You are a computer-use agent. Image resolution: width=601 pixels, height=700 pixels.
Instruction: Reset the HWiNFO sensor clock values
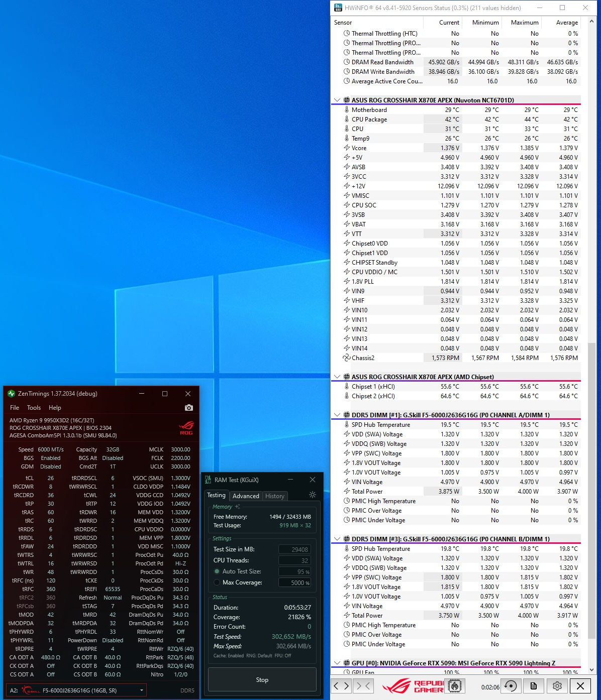pos(511,686)
